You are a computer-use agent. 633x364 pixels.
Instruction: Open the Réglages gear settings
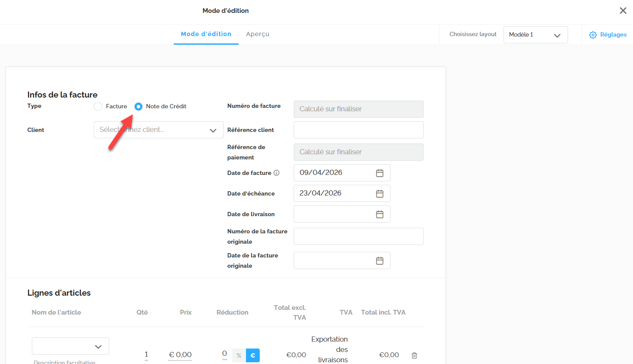tap(593, 35)
